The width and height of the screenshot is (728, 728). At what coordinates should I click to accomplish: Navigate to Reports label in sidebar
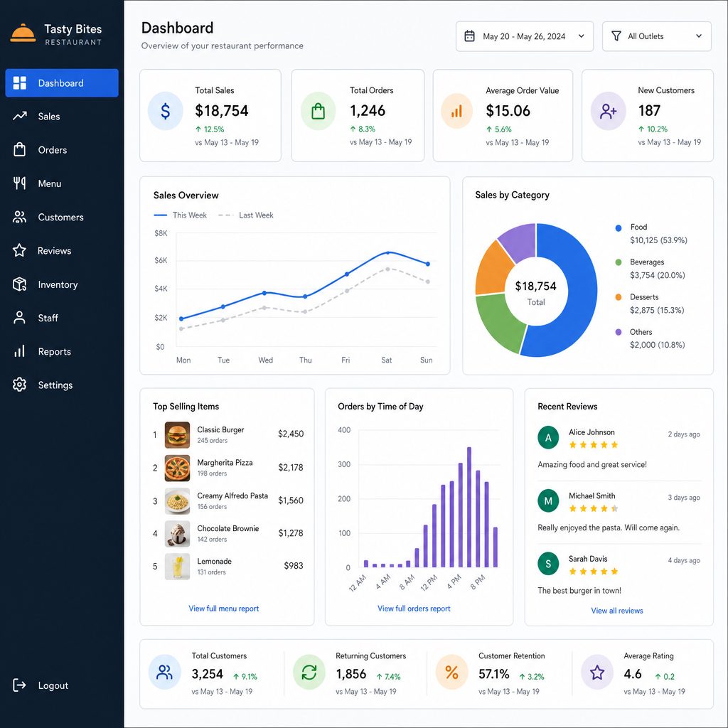click(x=55, y=351)
